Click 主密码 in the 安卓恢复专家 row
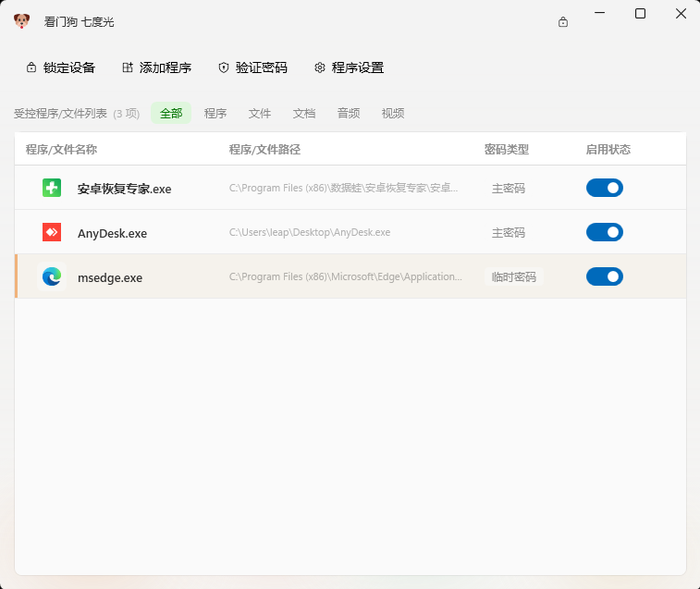This screenshot has width=700, height=589. coord(509,189)
